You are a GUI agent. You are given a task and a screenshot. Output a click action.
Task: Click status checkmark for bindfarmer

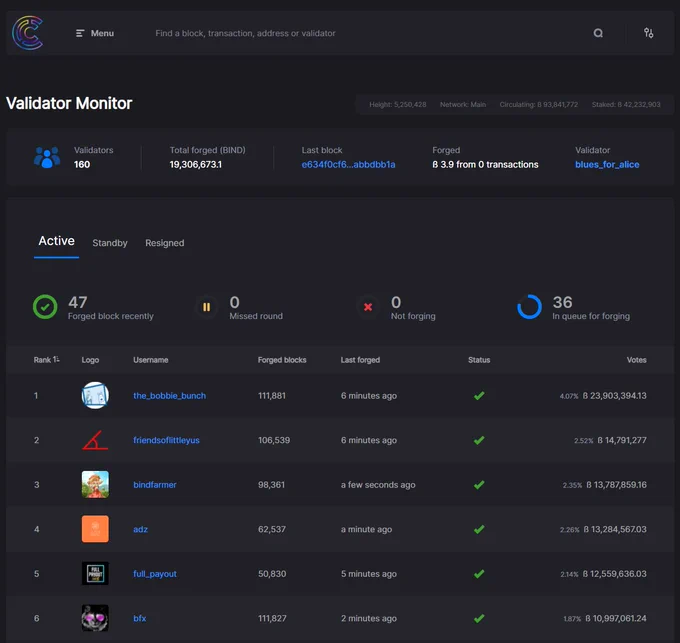click(479, 485)
